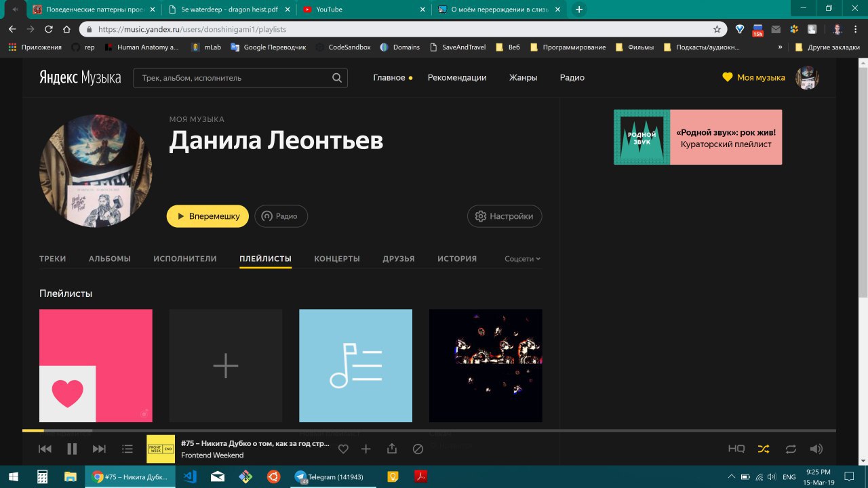Toggle repeat mode in player

[x=791, y=449]
